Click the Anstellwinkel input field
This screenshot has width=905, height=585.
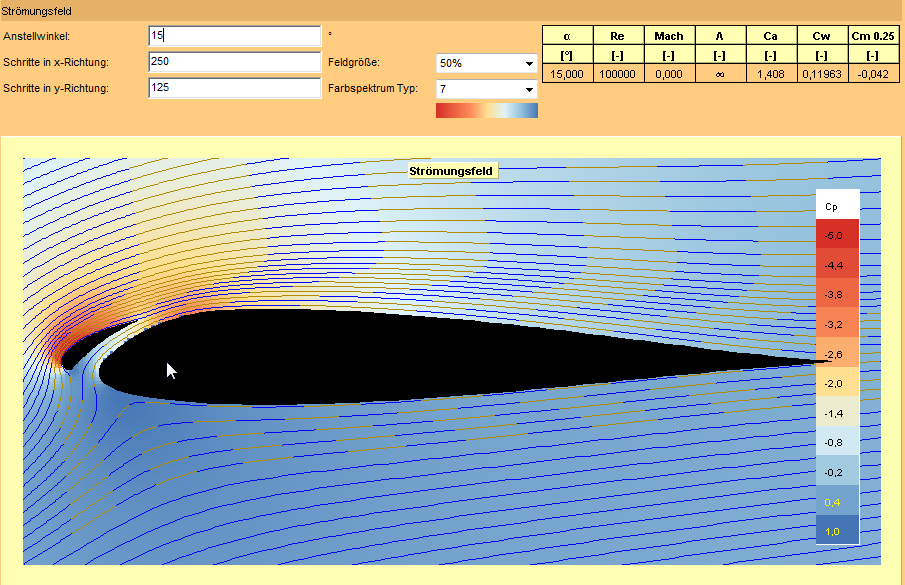(x=233, y=36)
